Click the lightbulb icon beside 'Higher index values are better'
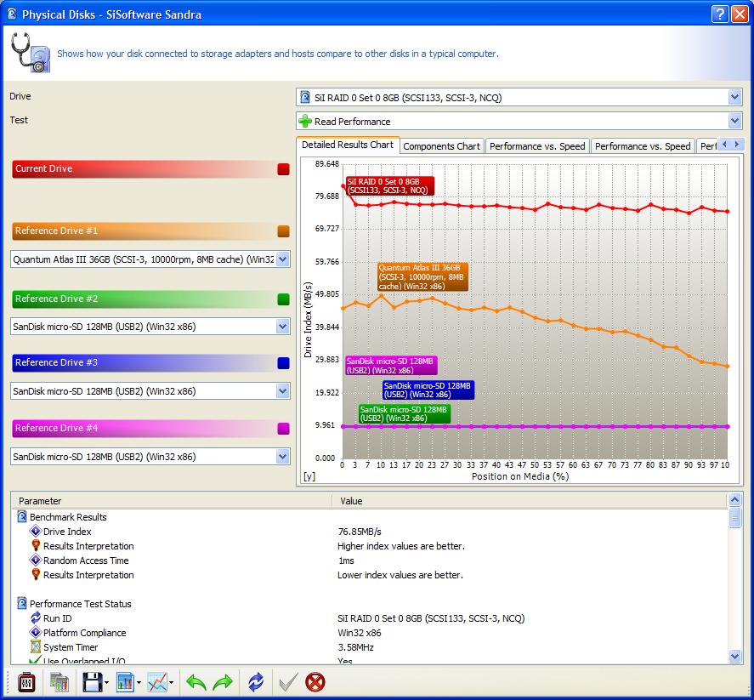This screenshot has height=700, width=754. [36, 545]
